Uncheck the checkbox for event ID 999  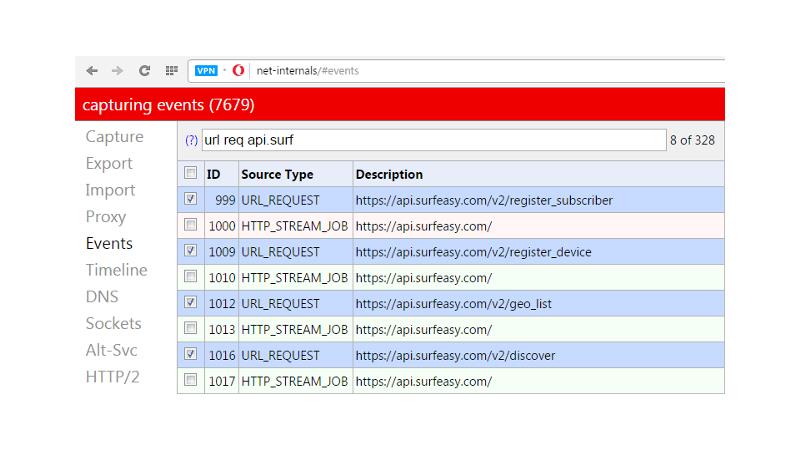(x=190, y=199)
